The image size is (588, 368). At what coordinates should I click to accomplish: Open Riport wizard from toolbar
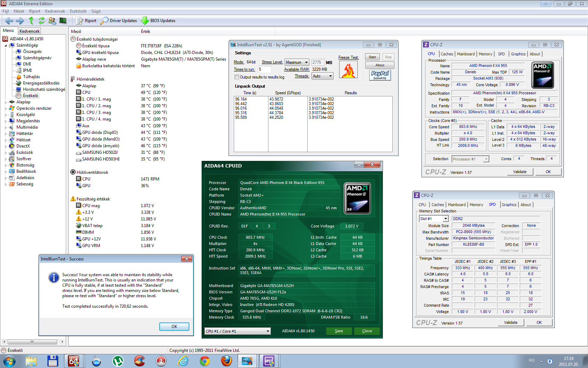(x=86, y=21)
